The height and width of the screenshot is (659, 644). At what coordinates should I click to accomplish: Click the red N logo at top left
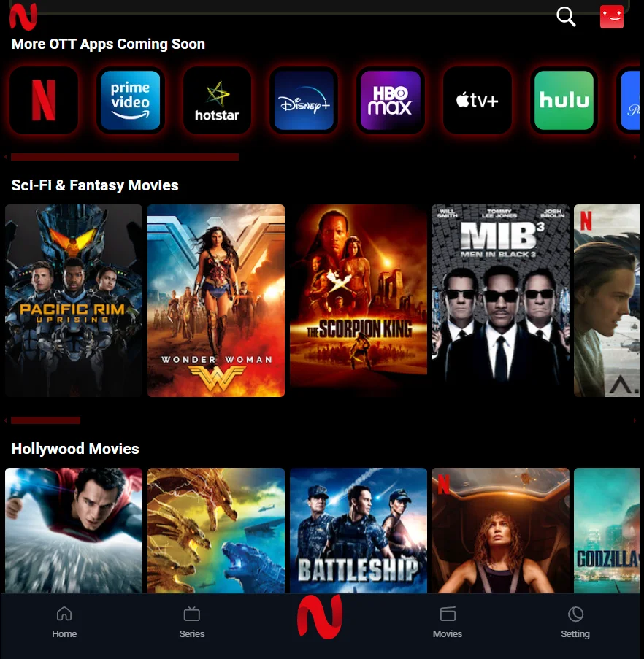pos(23,16)
